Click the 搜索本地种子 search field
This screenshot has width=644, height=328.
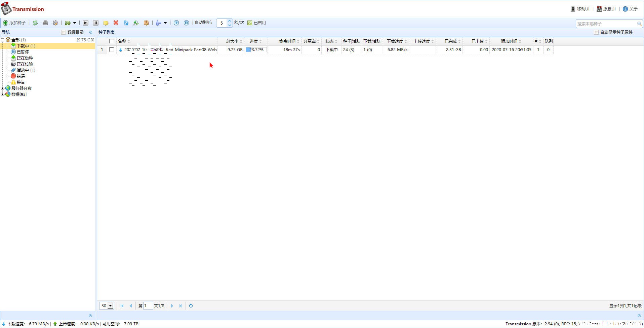[606, 24]
